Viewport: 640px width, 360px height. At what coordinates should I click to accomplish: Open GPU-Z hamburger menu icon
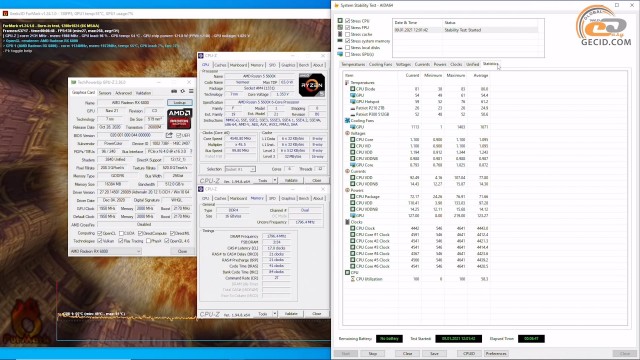pos(191,91)
